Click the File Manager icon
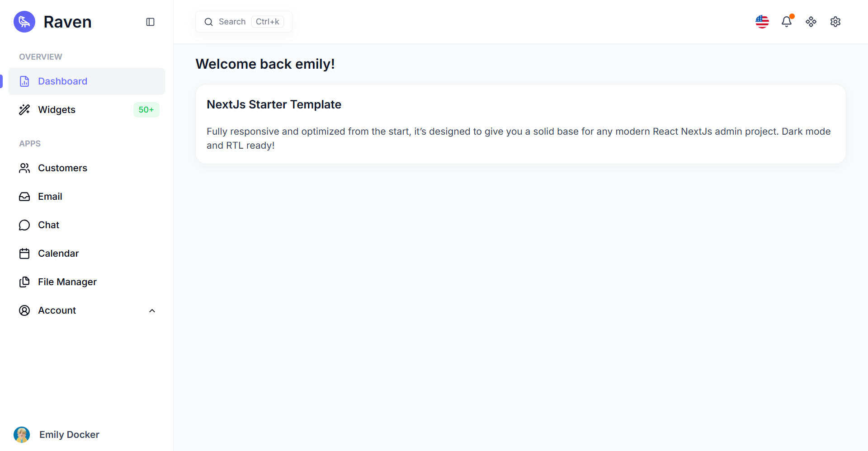Viewport: 868px width, 451px height. 24,282
